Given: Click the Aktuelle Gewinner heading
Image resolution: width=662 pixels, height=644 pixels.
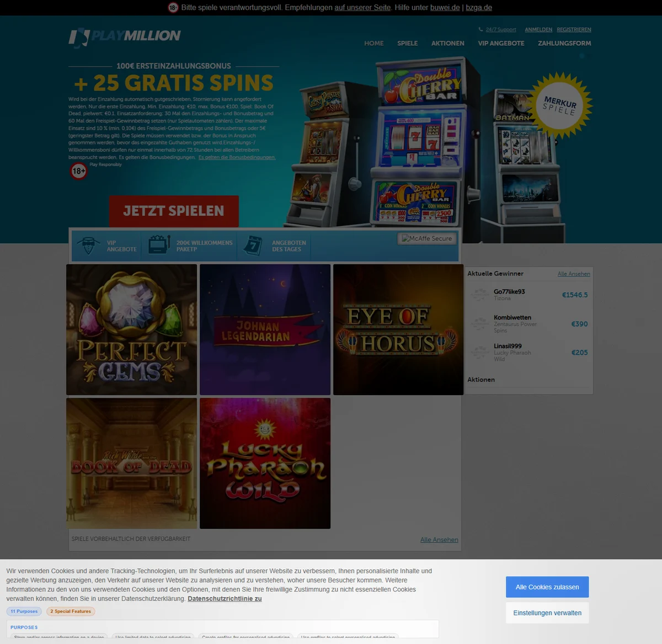Looking at the screenshot, I should click(x=495, y=274).
